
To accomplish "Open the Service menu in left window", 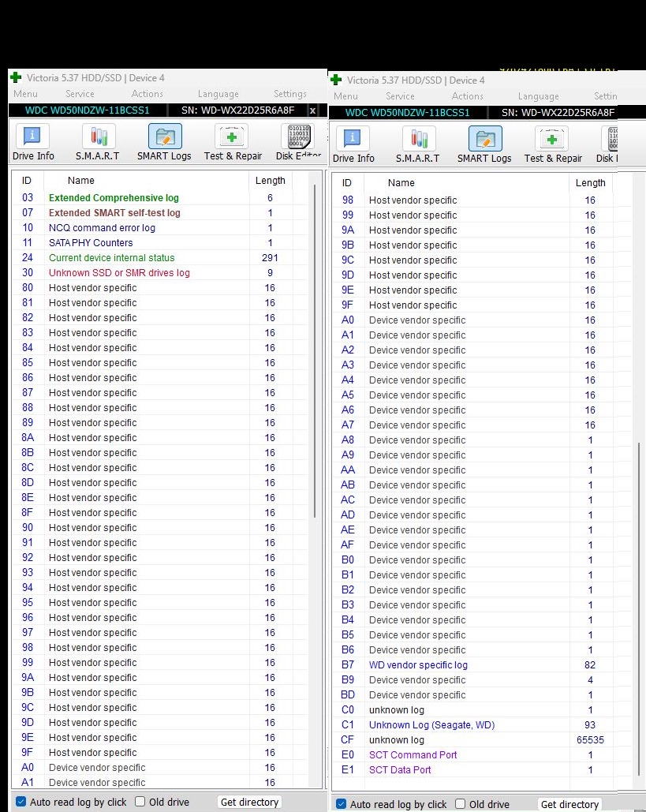I will point(80,94).
